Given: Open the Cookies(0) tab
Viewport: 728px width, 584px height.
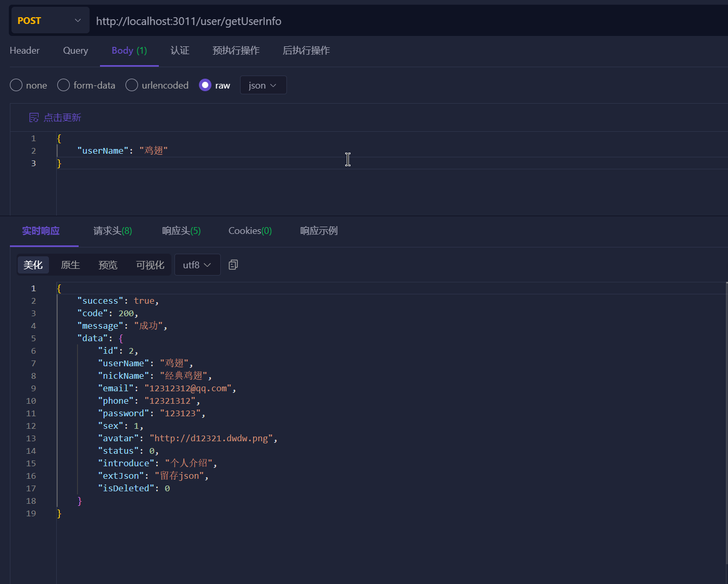Looking at the screenshot, I should coord(250,231).
